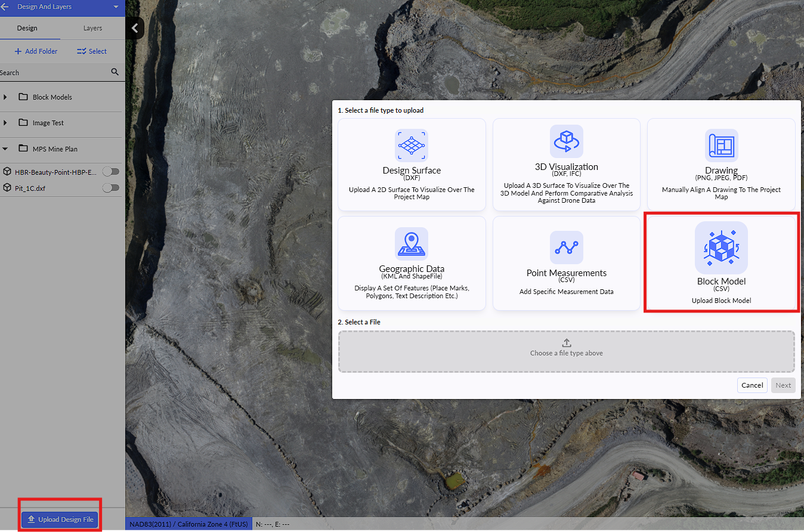
Task: Choose Geographic Data title text
Action: coord(412,268)
